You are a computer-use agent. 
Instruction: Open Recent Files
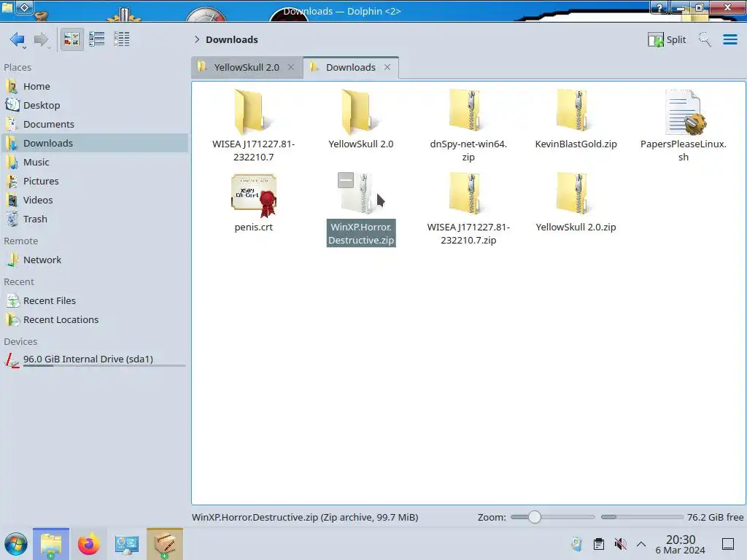[x=94, y=300]
